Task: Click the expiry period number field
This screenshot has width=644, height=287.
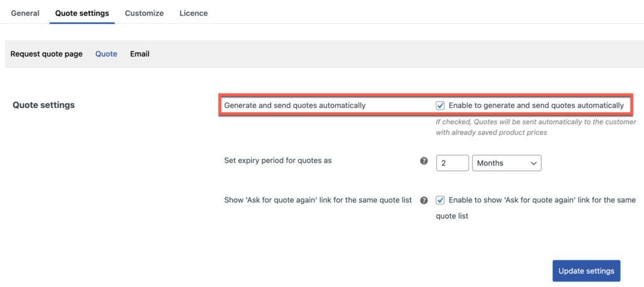Action: tap(452, 163)
